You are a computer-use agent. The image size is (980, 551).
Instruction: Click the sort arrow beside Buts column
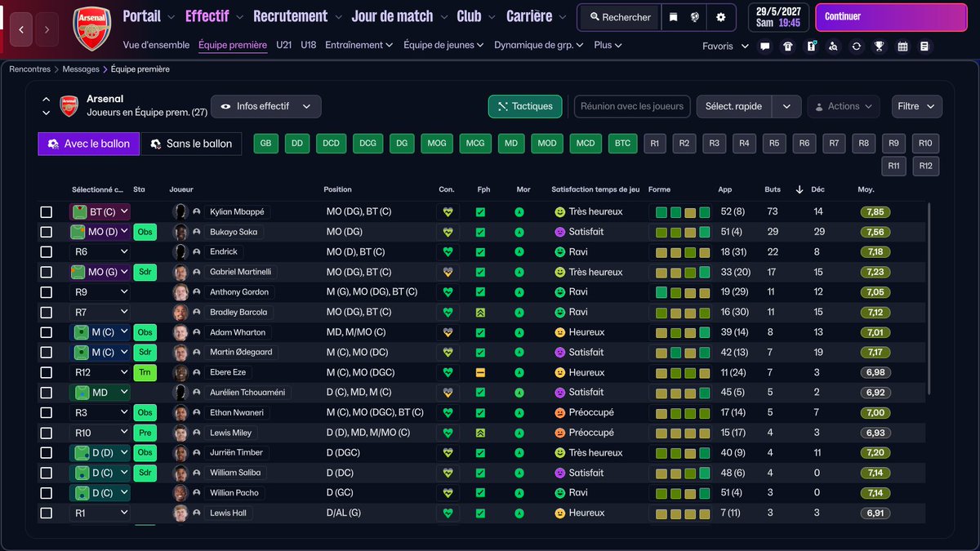(800, 189)
